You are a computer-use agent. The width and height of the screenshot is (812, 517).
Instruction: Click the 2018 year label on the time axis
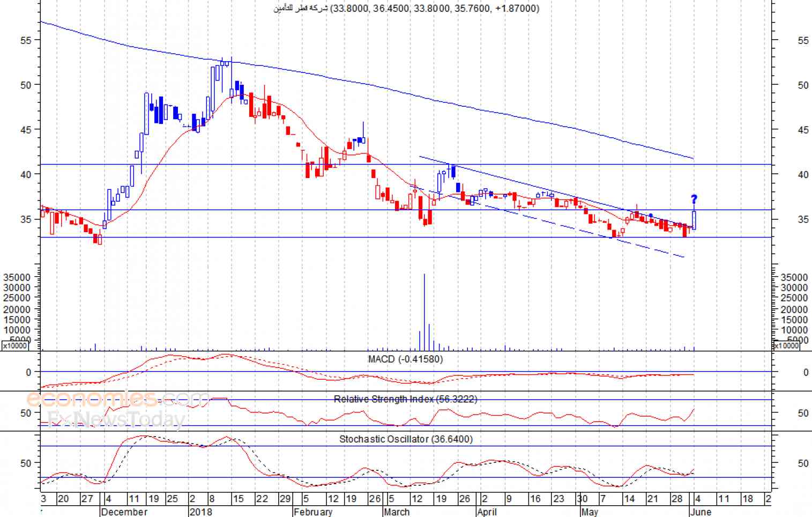pos(201,512)
